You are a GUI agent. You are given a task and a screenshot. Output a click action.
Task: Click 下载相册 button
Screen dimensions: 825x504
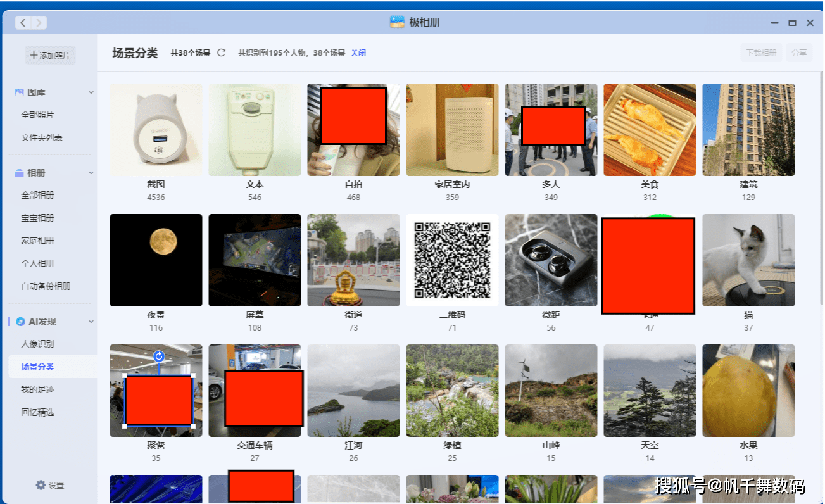761,53
